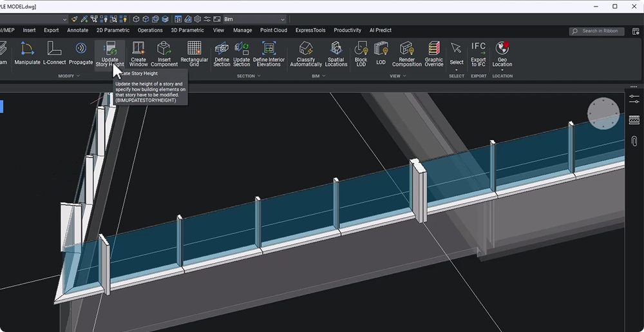
Task: Open Render Composition tool
Action: 406,53
